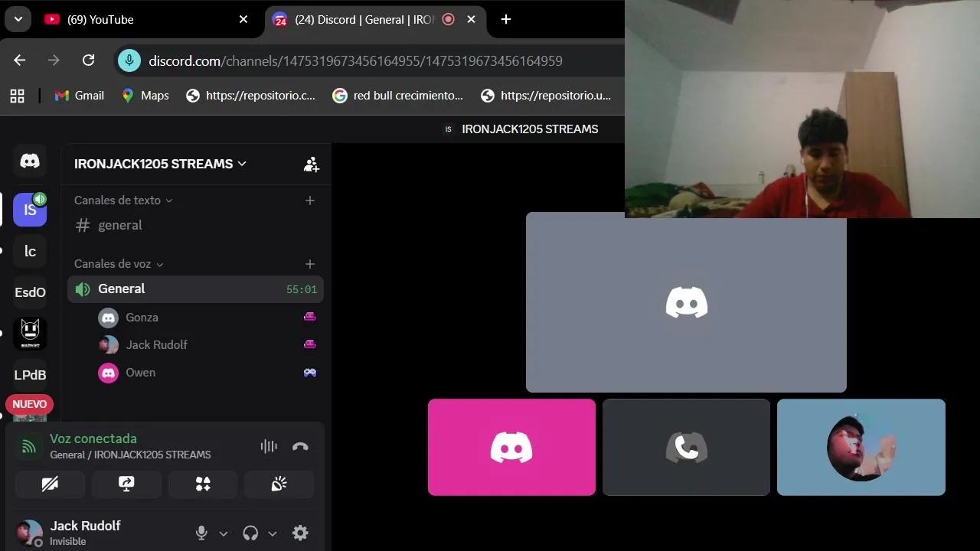980x551 pixels.
Task: Close the YouTube tab
Action: click(243, 19)
